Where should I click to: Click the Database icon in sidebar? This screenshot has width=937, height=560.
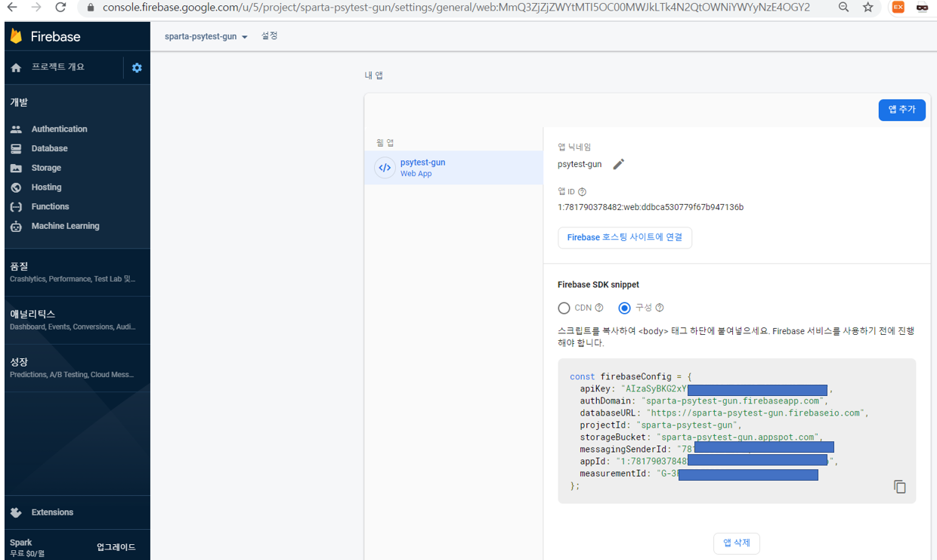[16, 149]
